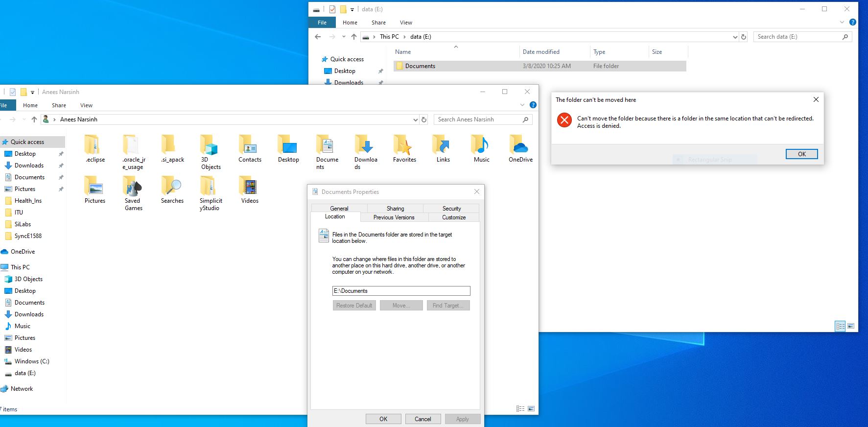Expand the ribbon in data (E:) window

click(842, 22)
